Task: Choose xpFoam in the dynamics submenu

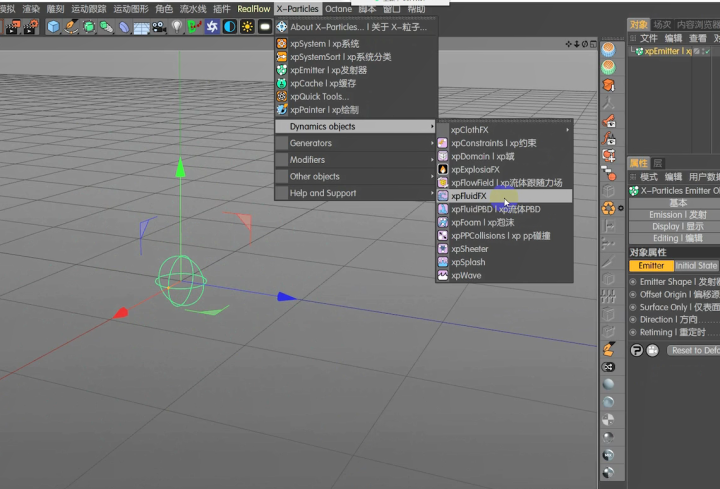Action: (504, 222)
